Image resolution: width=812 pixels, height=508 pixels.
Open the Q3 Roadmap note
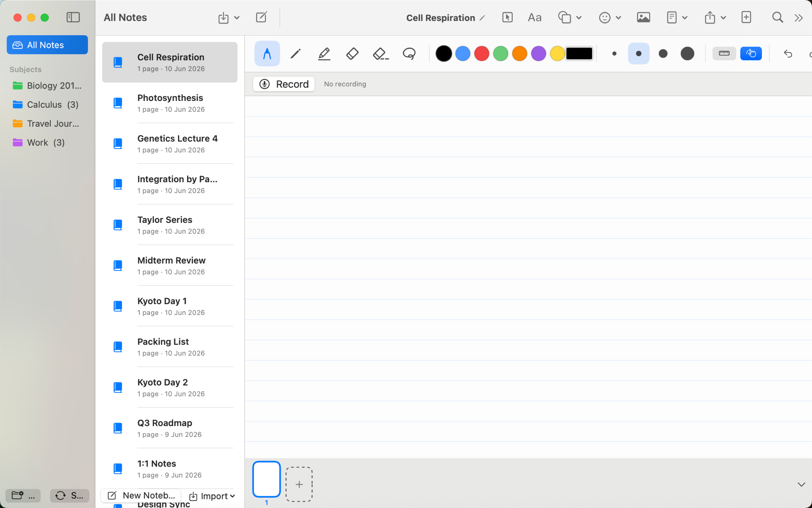pos(170,428)
